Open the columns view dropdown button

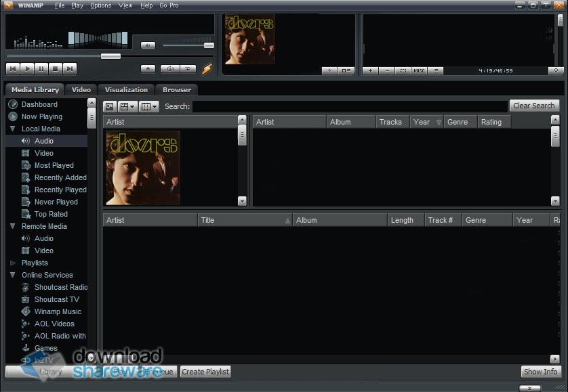click(x=149, y=106)
